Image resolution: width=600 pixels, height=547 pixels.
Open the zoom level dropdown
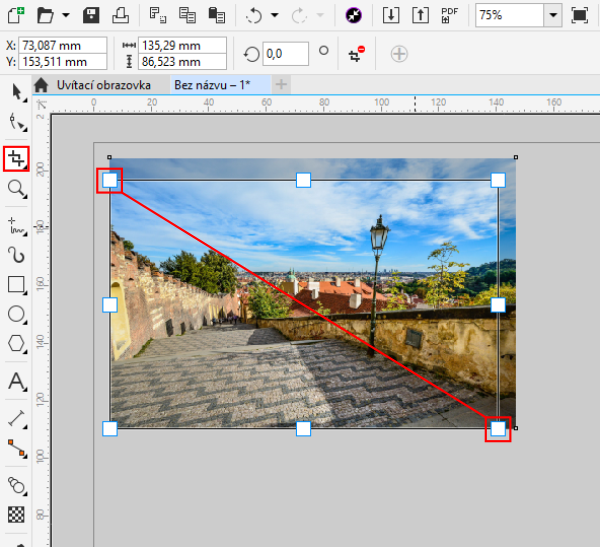(553, 15)
